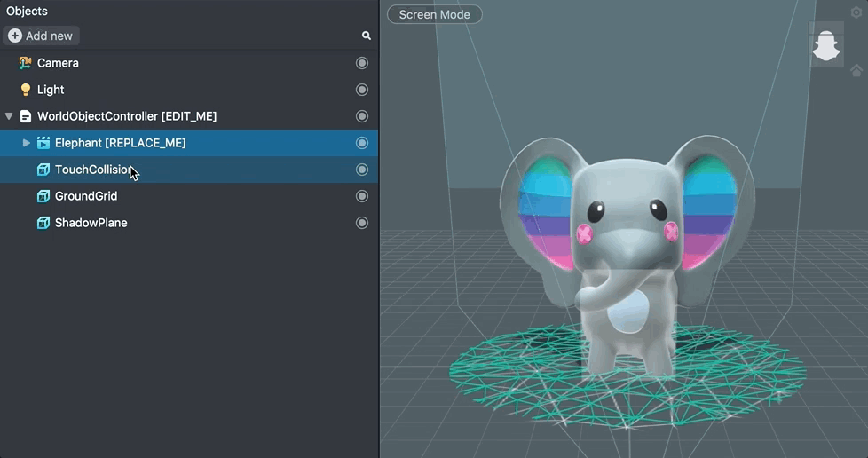
Task: Click the TouchCollision cube icon
Action: click(x=43, y=170)
